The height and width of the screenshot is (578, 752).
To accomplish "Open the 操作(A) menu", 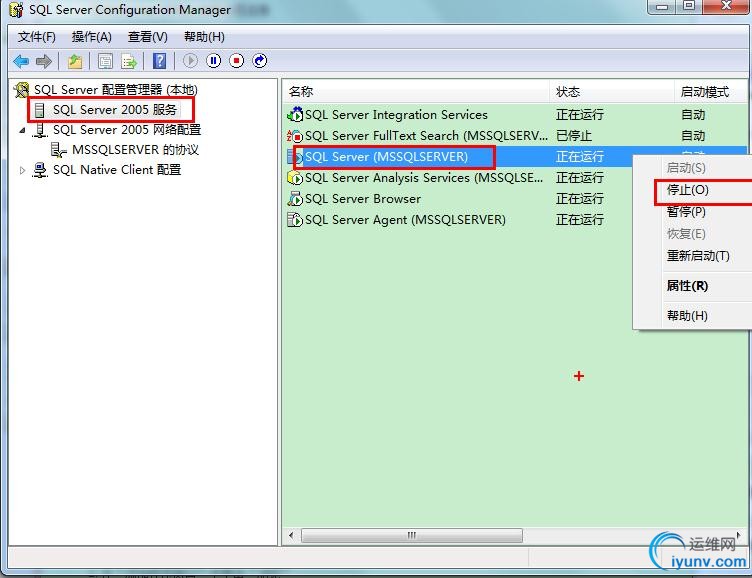I will [92, 37].
